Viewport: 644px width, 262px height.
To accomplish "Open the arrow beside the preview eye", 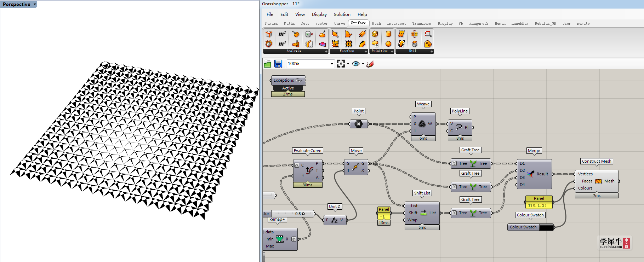I will [363, 64].
